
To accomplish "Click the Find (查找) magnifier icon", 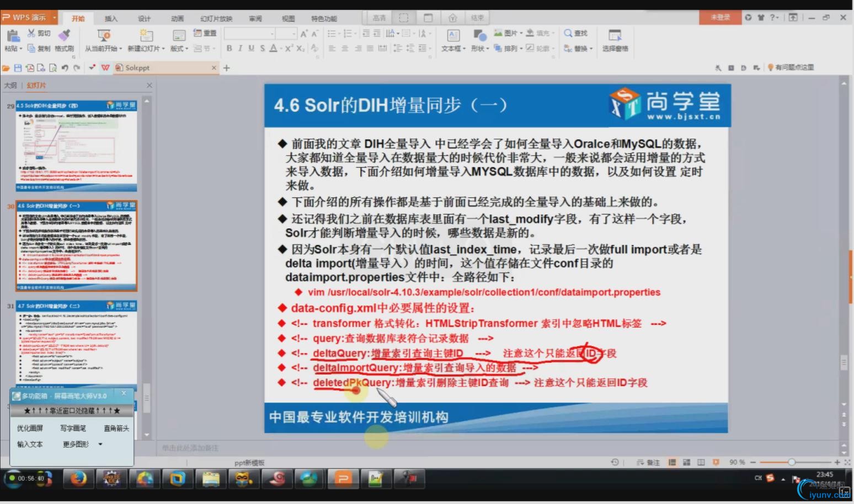I will (568, 33).
